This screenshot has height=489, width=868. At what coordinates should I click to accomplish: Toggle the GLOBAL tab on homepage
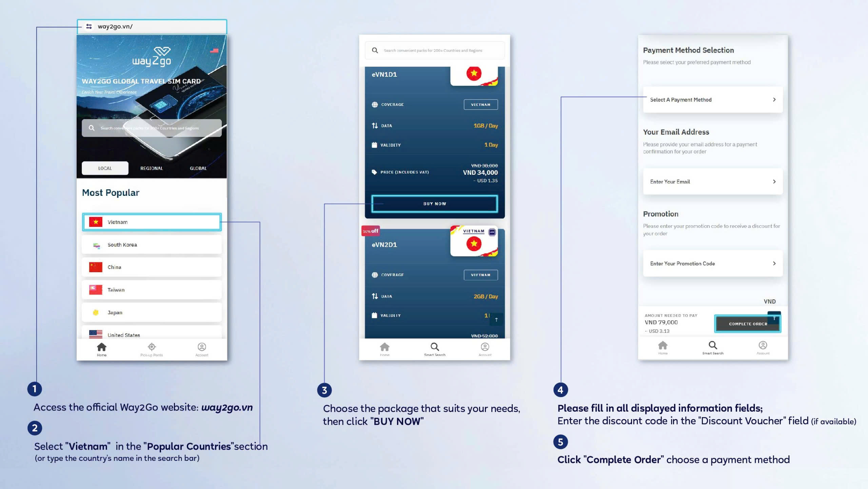pos(197,168)
